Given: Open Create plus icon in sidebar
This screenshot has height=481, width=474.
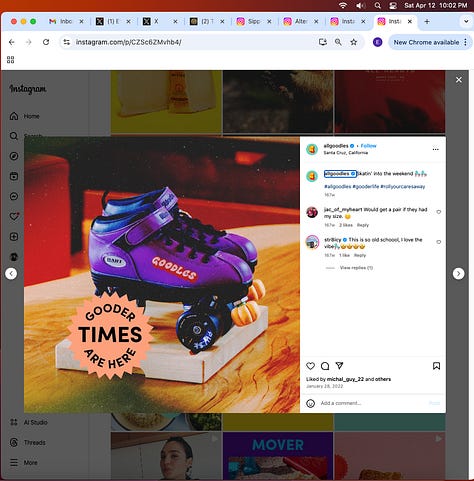Looking at the screenshot, I should (x=14, y=237).
